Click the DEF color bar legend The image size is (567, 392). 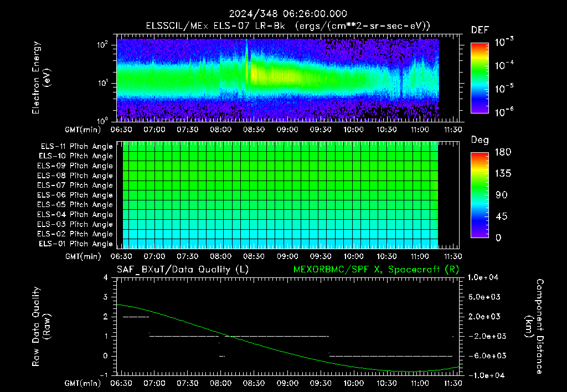click(480, 78)
